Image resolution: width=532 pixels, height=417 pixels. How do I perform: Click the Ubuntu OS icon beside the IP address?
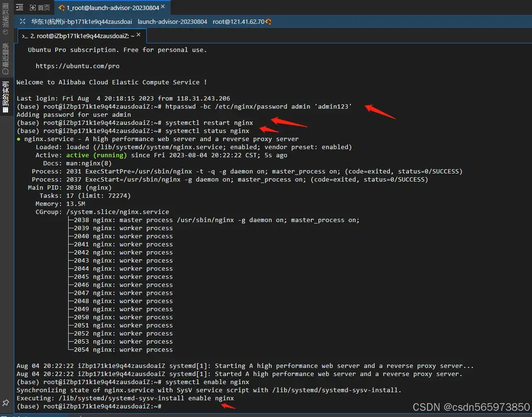coord(268,21)
